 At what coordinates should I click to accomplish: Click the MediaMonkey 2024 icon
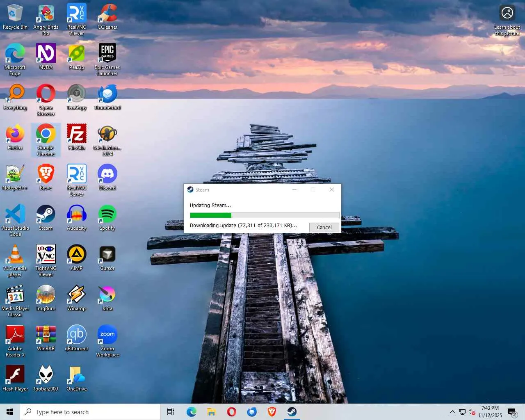107,140
